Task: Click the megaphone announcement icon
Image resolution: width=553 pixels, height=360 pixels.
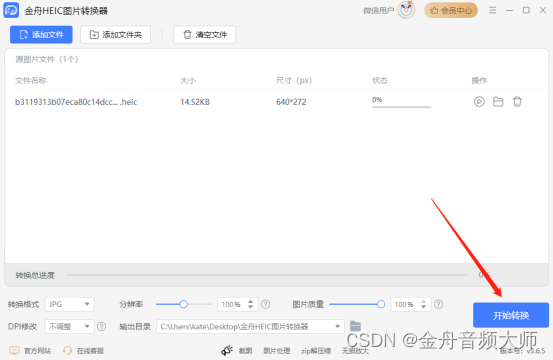Action: (227, 350)
